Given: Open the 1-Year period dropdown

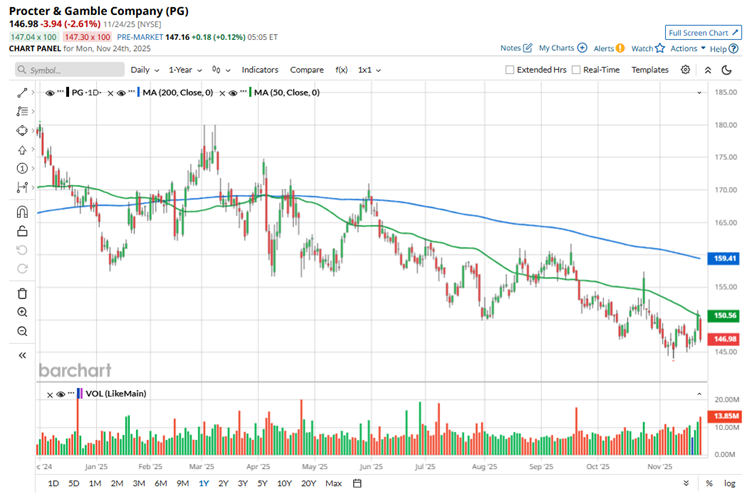Looking at the screenshot, I should click(185, 70).
